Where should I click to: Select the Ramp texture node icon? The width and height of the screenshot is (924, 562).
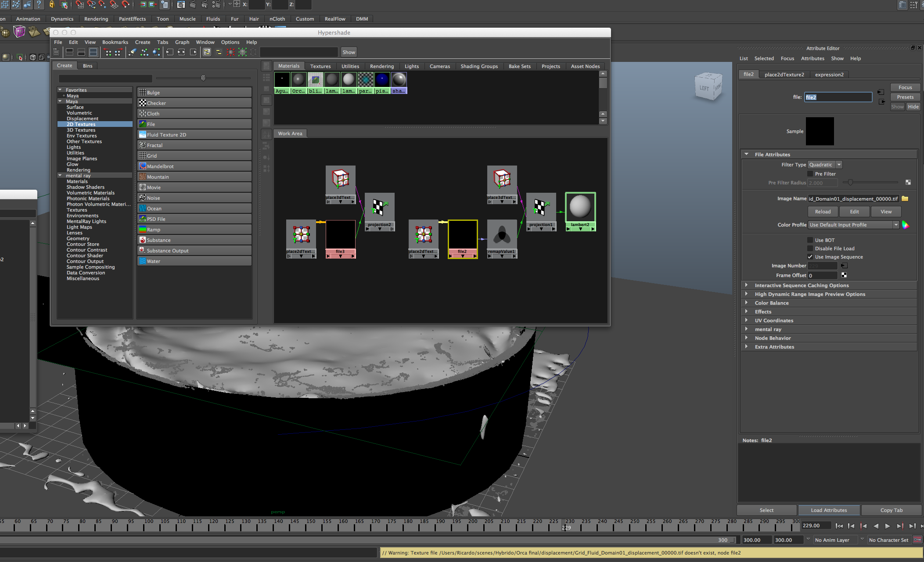tap(143, 230)
